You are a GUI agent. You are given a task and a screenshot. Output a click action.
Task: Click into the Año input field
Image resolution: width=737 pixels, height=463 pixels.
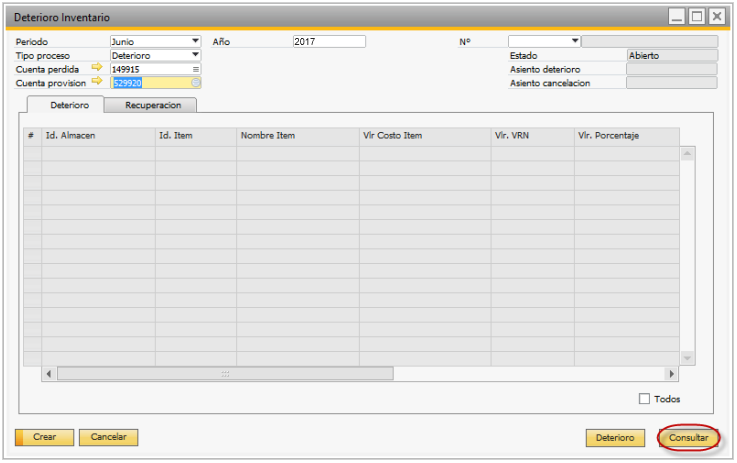(x=329, y=42)
